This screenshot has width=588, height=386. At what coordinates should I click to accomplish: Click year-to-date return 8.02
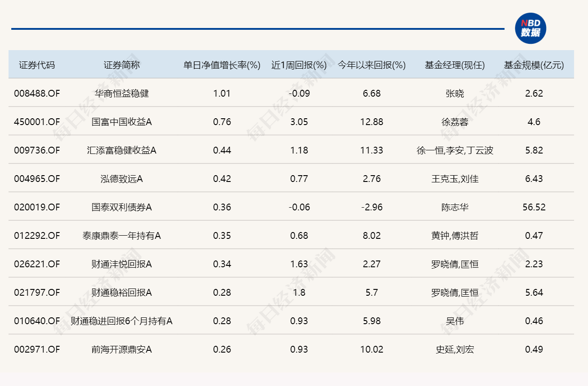[x=372, y=236]
